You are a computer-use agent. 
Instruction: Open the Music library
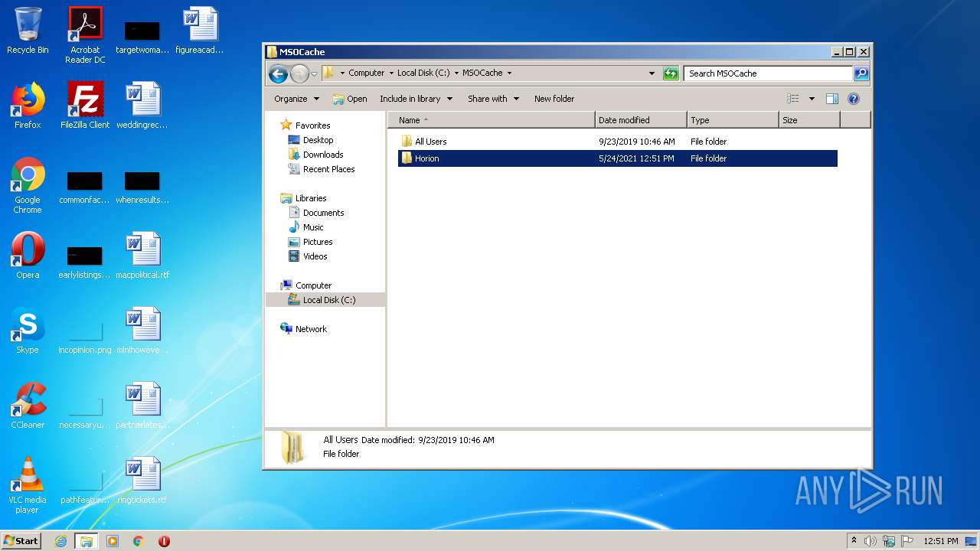[x=313, y=227]
